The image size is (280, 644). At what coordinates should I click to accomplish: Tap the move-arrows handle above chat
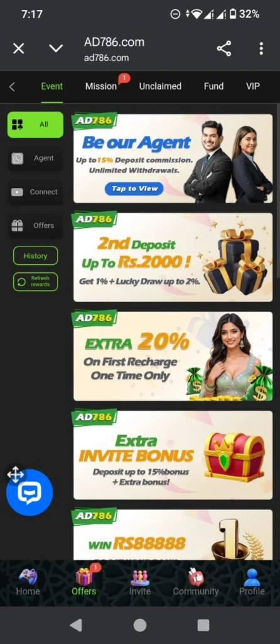click(16, 474)
